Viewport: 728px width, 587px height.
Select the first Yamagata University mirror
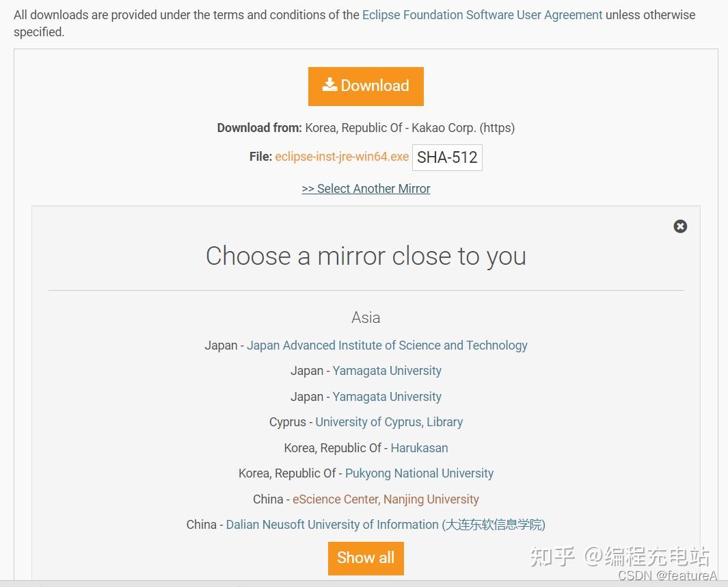tap(387, 371)
